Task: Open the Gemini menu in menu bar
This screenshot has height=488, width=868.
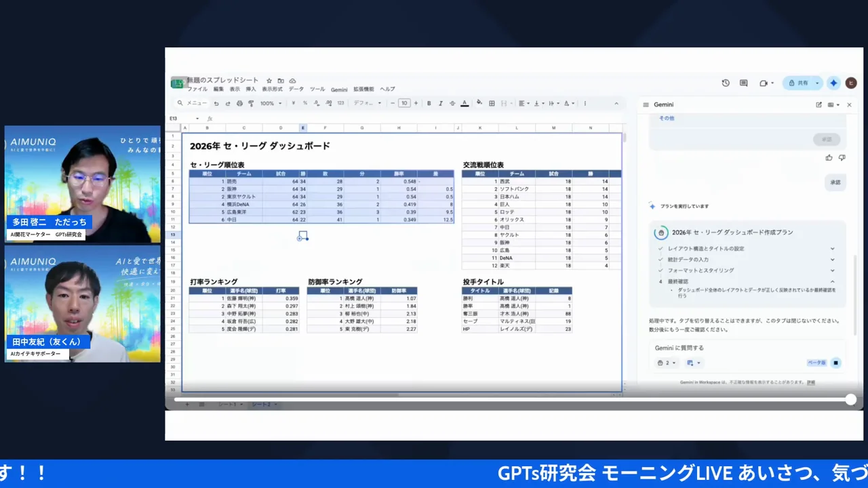Action: tap(339, 89)
